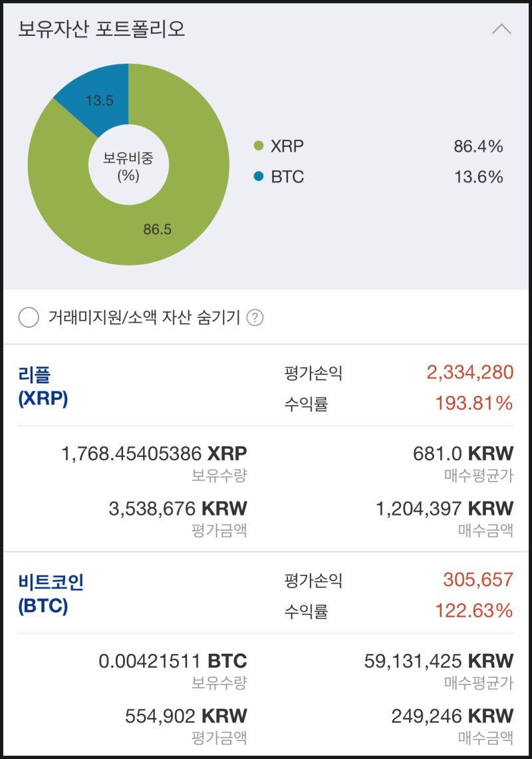Image resolution: width=532 pixels, height=759 pixels.
Task: Click XRP 평가손익 value 2,334,280
Action: click(x=470, y=373)
